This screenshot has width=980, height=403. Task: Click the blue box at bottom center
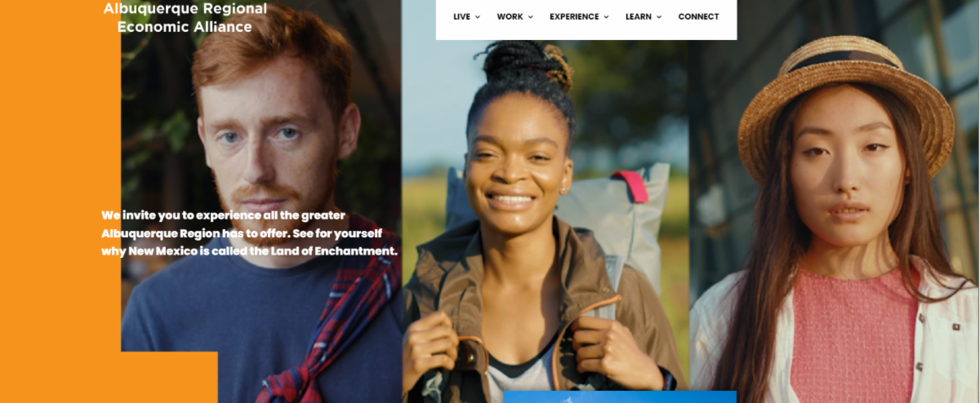tap(620, 396)
